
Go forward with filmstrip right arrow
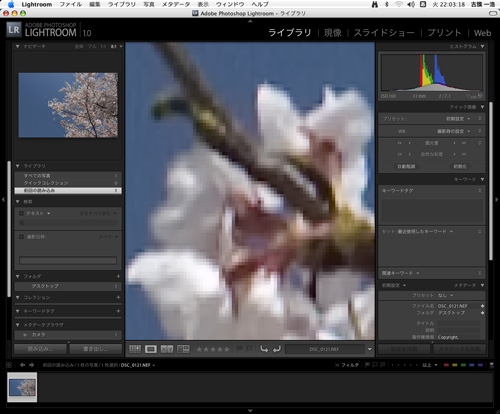[x=31, y=365]
